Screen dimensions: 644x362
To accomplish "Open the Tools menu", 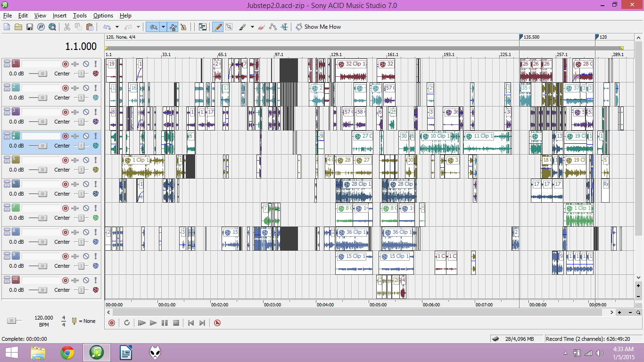I will click(80, 16).
